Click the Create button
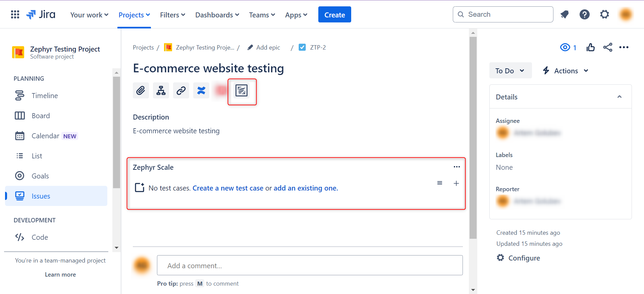This screenshot has height=294, width=644. click(x=334, y=15)
